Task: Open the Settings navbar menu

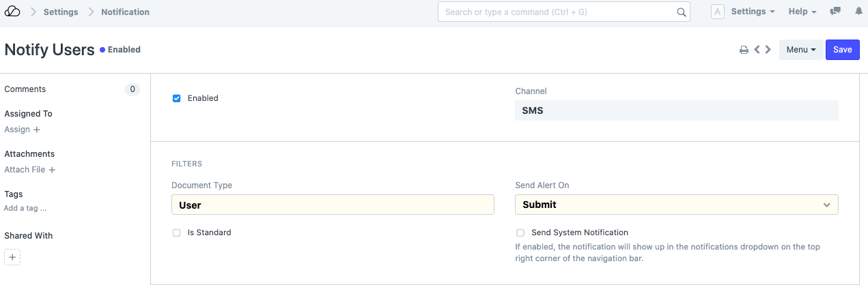Action: [753, 12]
